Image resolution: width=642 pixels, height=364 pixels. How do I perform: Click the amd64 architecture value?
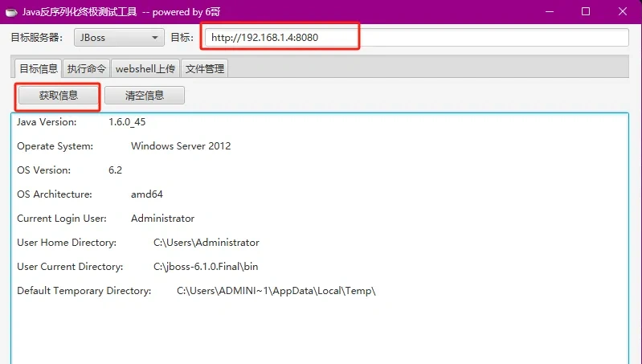[147, 194]
